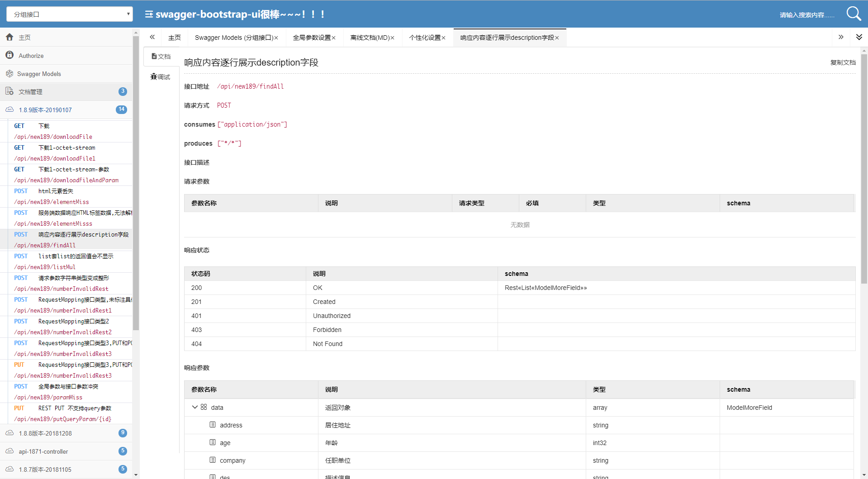Click the 14 badge on 1.8.9版本
The width and height of the screenshot is (868, 479).
click(x=121, y=109)
